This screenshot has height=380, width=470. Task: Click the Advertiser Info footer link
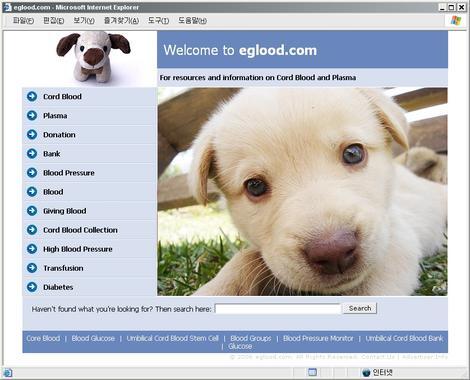(x=425, y=357)
